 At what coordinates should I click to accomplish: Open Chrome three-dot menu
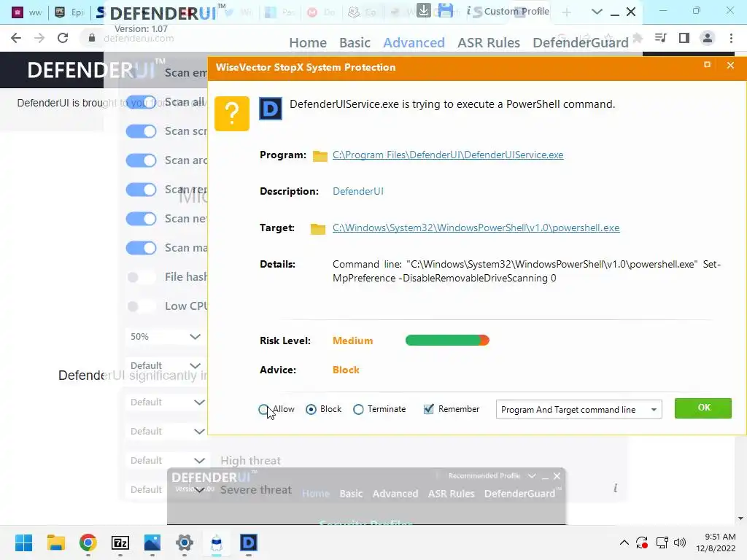[x=731, y=38]
